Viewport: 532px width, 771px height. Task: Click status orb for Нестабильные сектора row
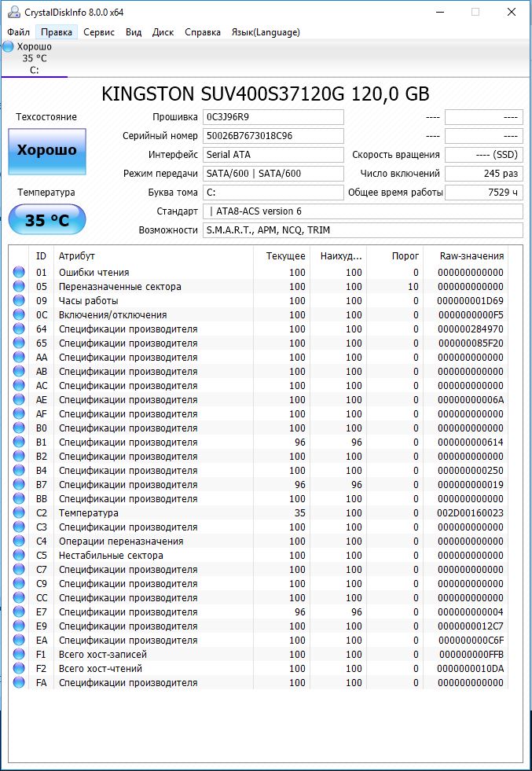19,556
